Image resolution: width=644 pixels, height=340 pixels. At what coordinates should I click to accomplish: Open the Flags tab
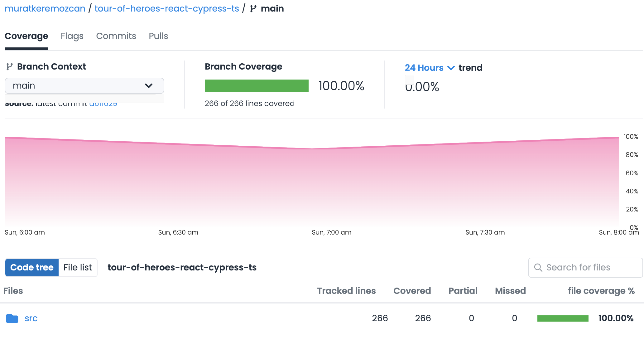pyautogui.click(x=72, y=36)
